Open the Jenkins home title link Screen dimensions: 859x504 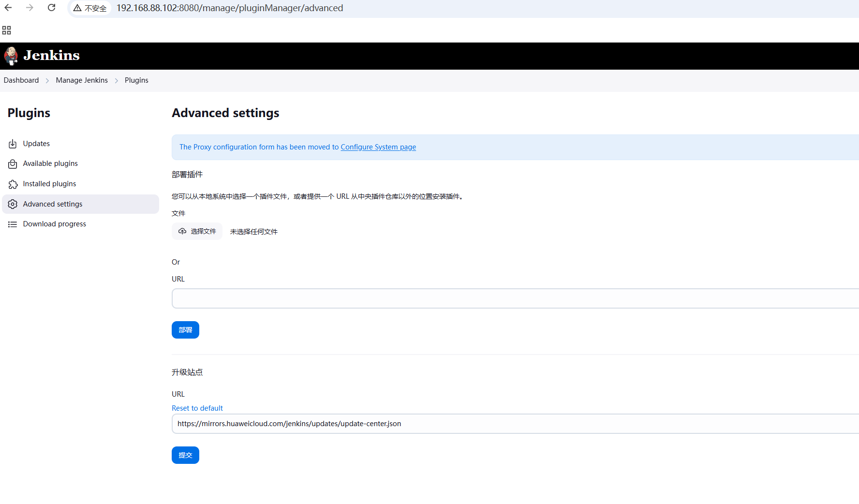point(51,55)
